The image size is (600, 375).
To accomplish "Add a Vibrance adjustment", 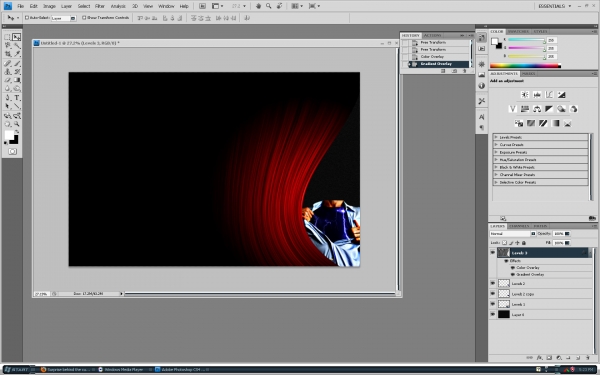I will click(513, 109).
